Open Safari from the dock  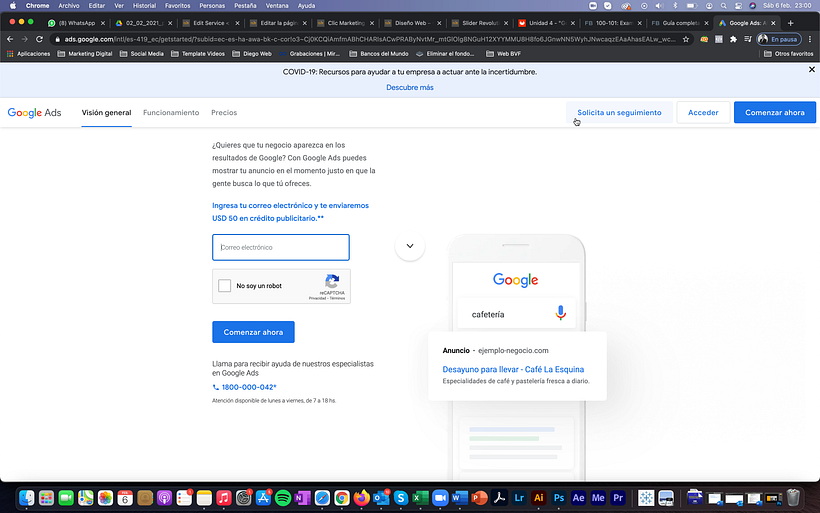pyautogui.click(x=322, y=498)
